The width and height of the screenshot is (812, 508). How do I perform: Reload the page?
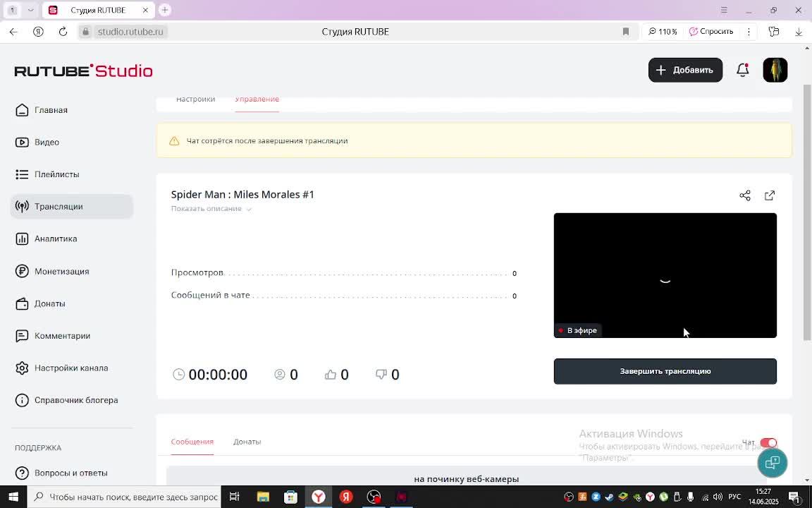pos(63,32)
